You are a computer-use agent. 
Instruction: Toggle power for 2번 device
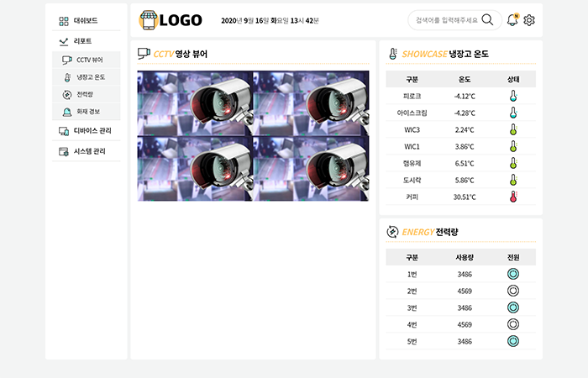(x=513, y=291)
